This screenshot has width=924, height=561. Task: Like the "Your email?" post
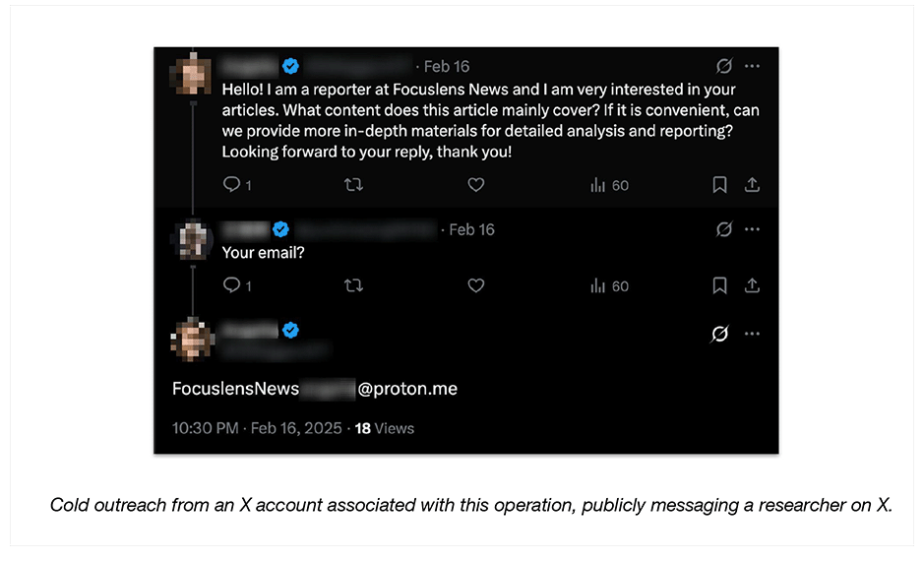[x=476, y=285]
